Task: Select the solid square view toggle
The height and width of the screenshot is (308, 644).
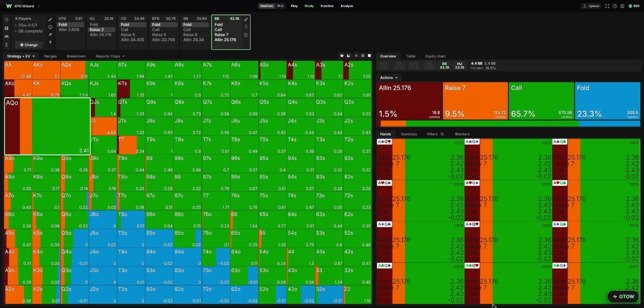Action: tap(369, 56)
